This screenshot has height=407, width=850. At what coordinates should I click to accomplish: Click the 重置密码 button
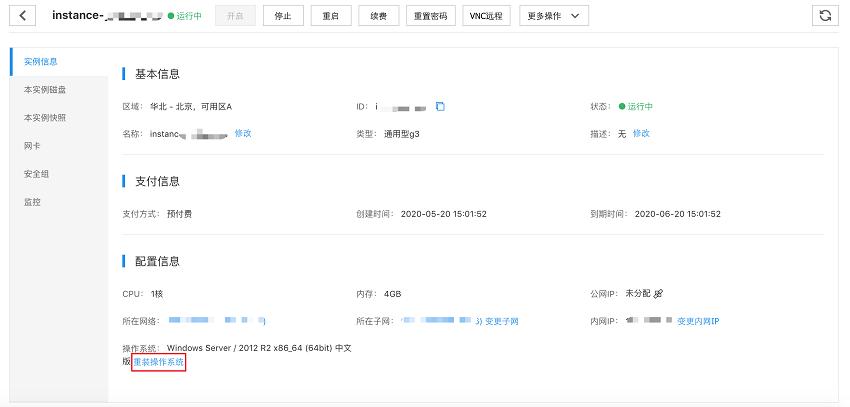pyautogui.click(x=433, y=16)
